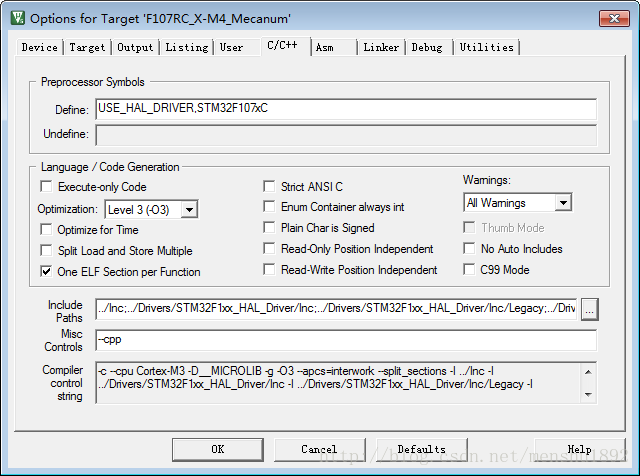The width and height of the screenshot is (640, 476).
Task: Switch to the Device tab
Action: pyautogui.click(x=40, y=47)
